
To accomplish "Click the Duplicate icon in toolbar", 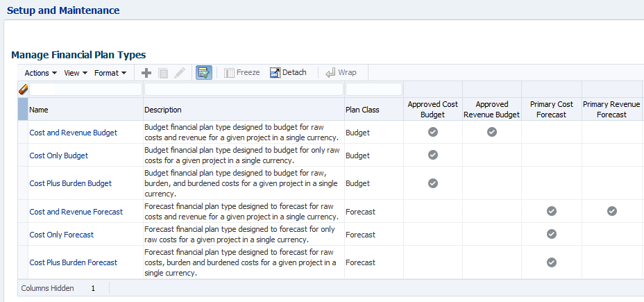I will click(163, 73).
